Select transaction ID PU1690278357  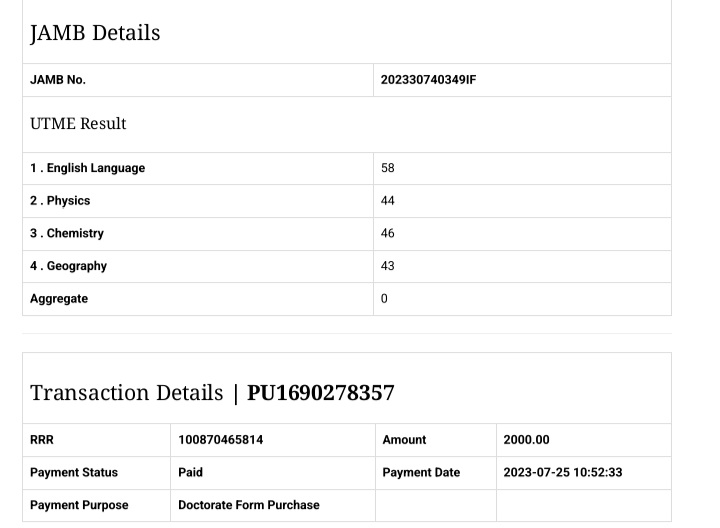coord(321,393)
